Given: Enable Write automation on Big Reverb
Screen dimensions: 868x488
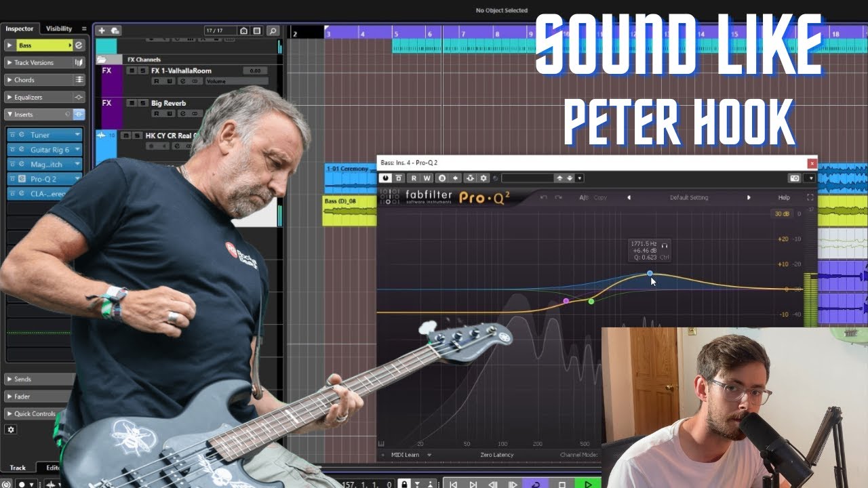Looking at the screenshot, I should coord(169,114).
